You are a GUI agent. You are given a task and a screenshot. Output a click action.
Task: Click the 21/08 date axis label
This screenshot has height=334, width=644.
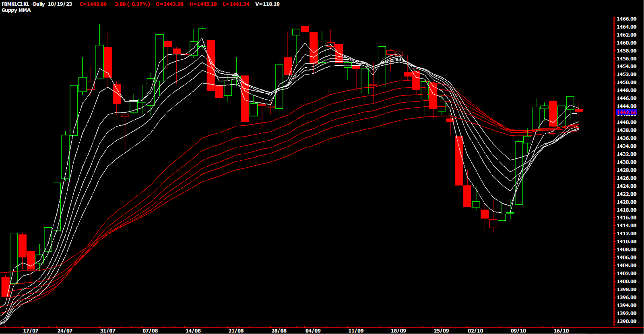(236, 331)
